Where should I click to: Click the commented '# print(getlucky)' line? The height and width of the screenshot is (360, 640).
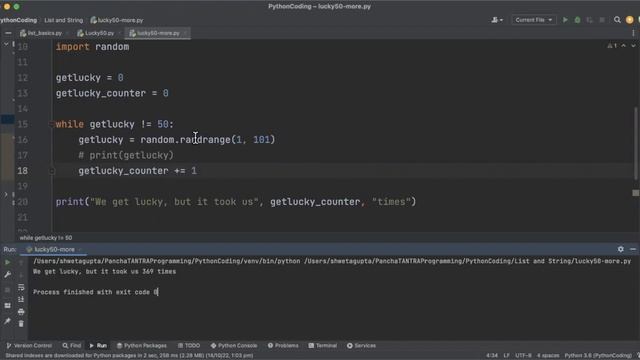(126, 156)
